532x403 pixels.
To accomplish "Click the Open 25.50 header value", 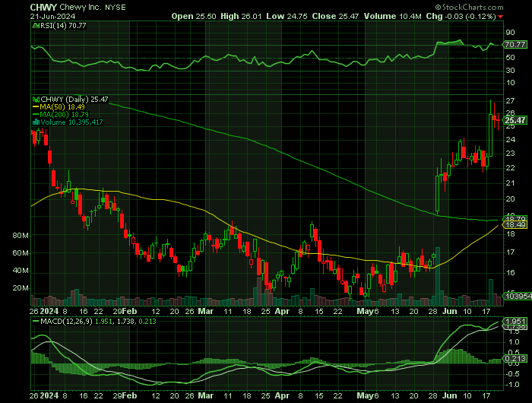I will pyautogui.click(x=194, y=16).
